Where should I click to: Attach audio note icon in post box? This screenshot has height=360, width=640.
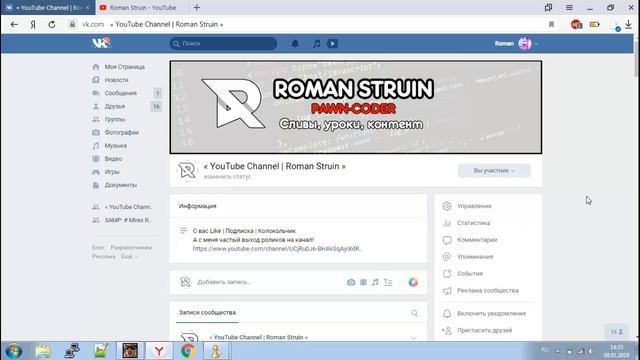(x=375, y=282)
